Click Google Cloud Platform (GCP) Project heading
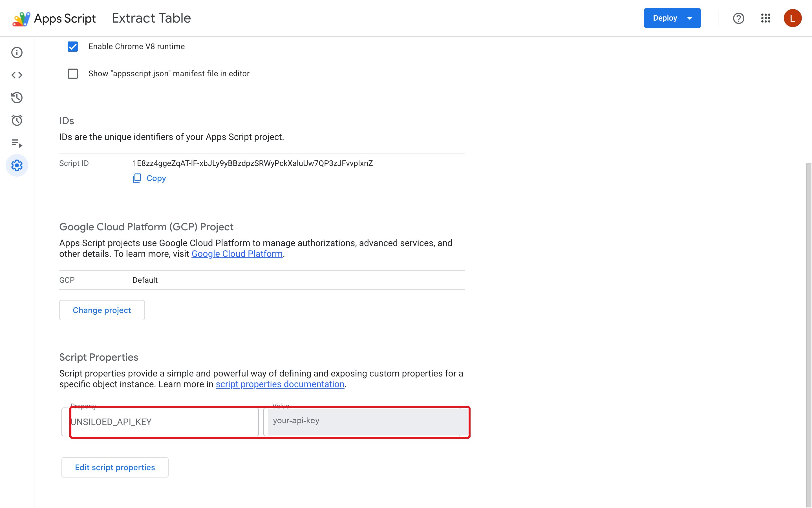 click(146, 227)
